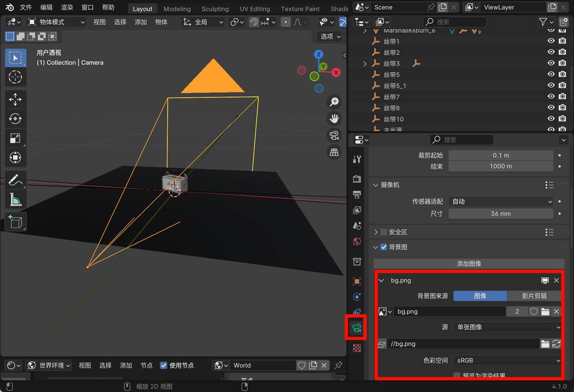This screenshot has height=392, width=574.
Task: Open the 渲染 menu
Action: pyautogui.click(x=67, y=7)
